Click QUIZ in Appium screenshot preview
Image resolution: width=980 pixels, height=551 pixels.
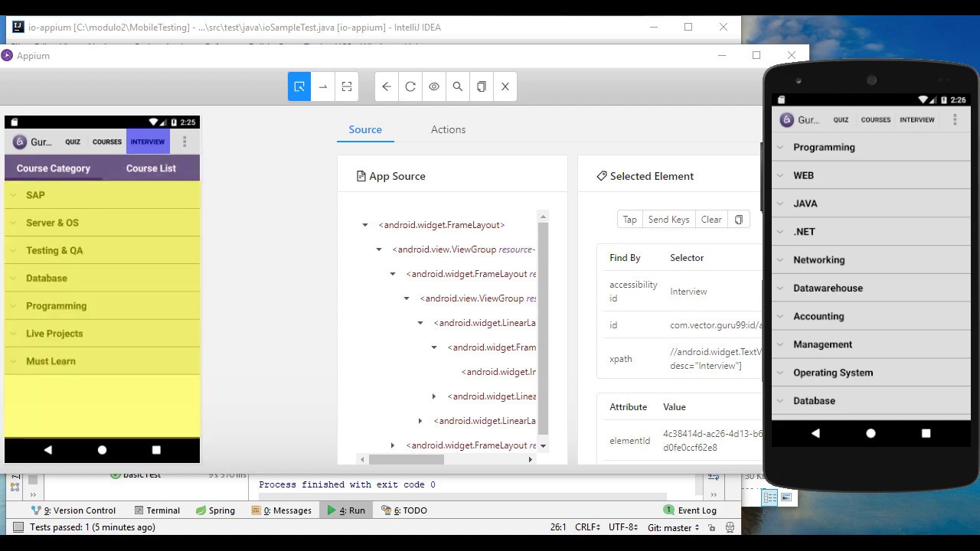coord(73,142)
